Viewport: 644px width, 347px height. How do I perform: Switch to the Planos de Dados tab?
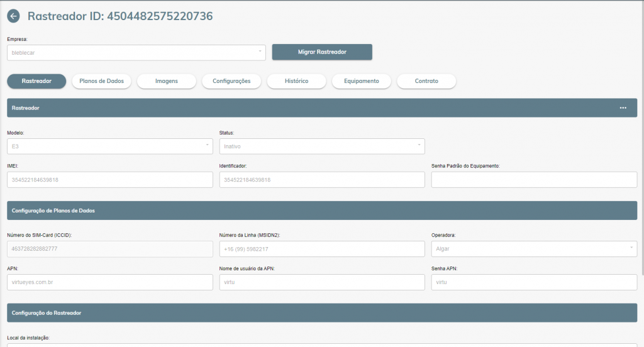pos(101,81)
